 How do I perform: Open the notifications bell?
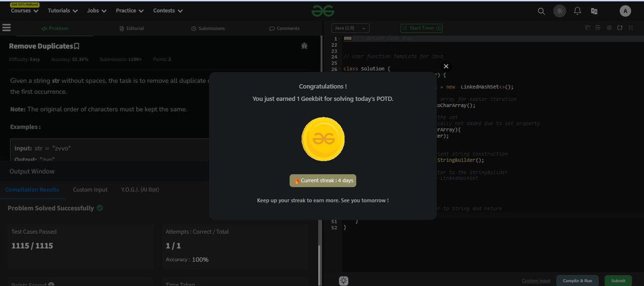click(x=577, y=11)
